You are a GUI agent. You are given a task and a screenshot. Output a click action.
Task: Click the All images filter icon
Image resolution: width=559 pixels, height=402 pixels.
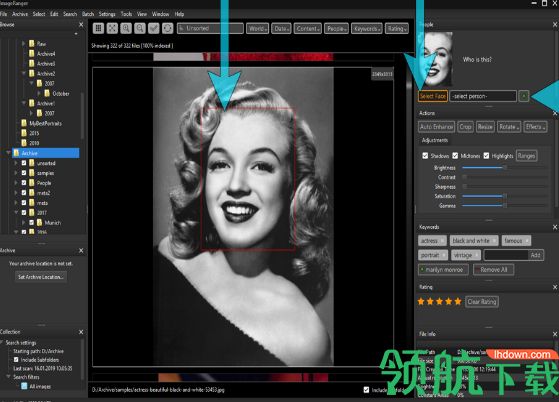[x=24, y=386]
